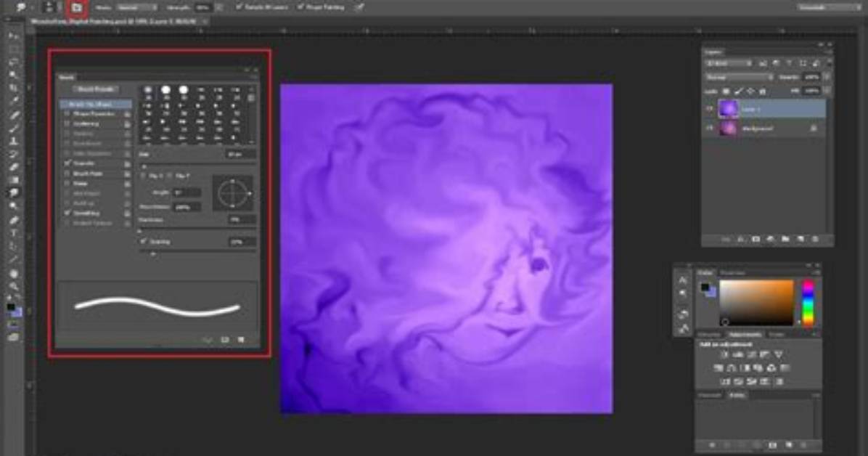Select the Background layer thumbnail
The height and width of the screenshot is (456, 868).
(727, 128)
